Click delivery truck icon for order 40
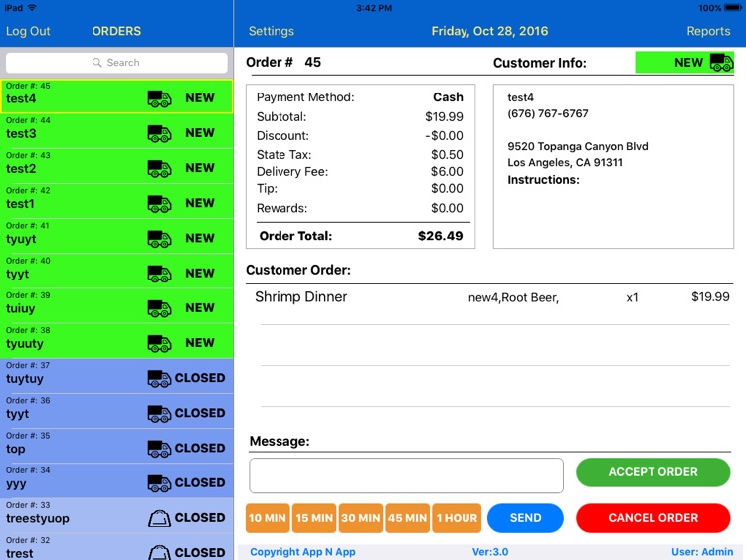This screenshot has width=746, height=560. (159, 274)
